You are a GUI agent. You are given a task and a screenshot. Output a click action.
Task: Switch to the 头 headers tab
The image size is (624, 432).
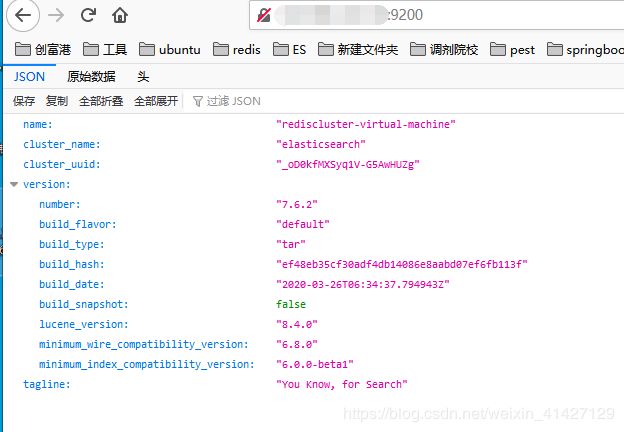pos(143,76)
